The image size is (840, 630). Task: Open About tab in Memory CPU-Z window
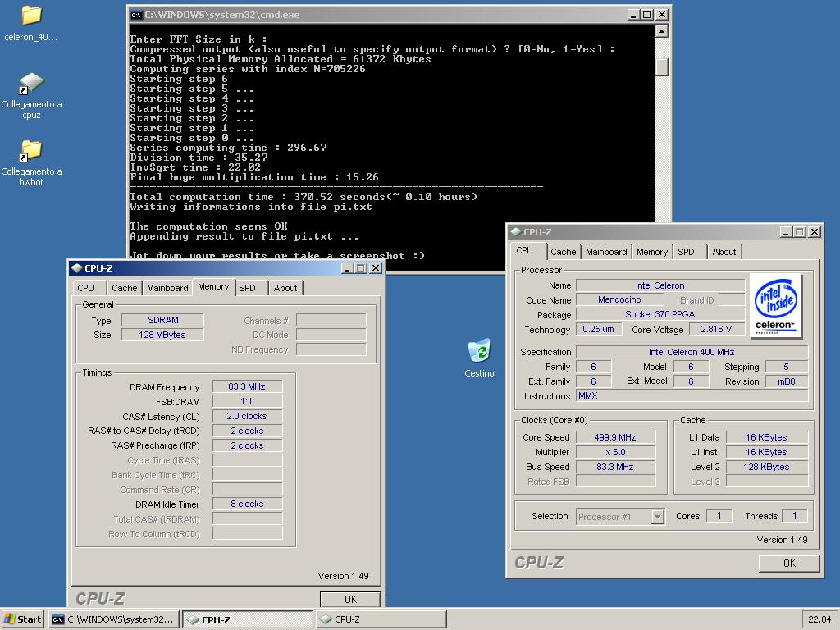point(285,288)
